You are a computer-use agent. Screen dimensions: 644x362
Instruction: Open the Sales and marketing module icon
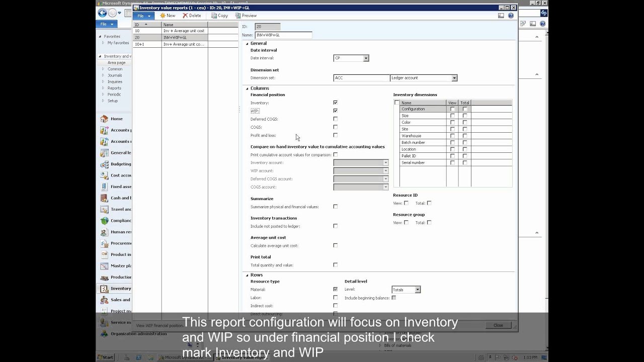point(104,300)
